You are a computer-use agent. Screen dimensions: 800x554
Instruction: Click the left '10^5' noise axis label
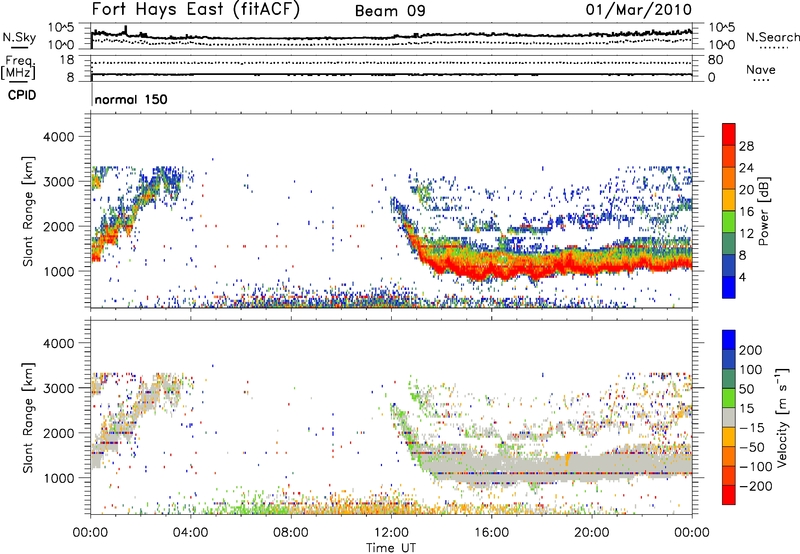point(61,28)
